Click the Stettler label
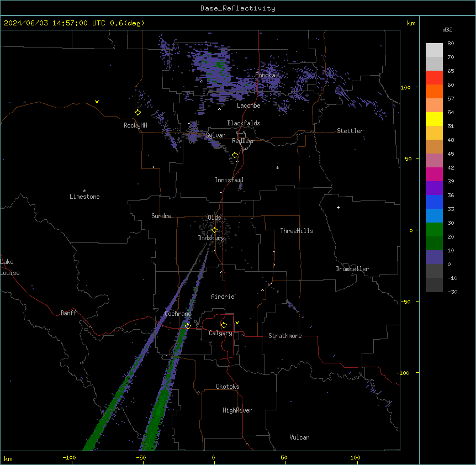Screen dimensions: 476x465 (x=350, y=131)
